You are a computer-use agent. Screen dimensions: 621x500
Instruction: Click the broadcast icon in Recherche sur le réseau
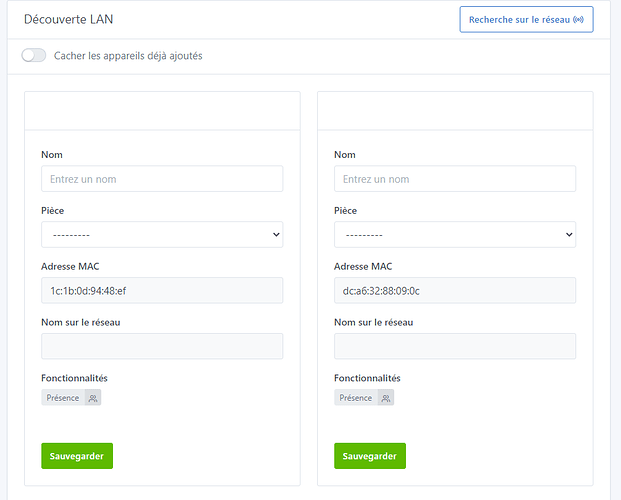click(x=578, y=19)
